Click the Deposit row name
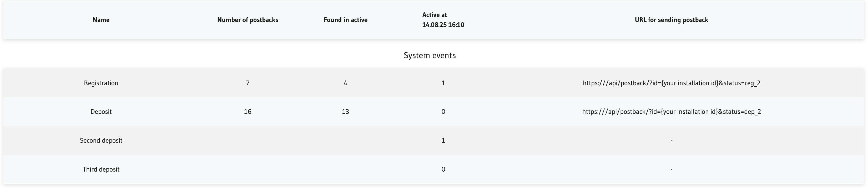This screenshot has height=191, width=868. pyautogui.click(x=101, y=112)
